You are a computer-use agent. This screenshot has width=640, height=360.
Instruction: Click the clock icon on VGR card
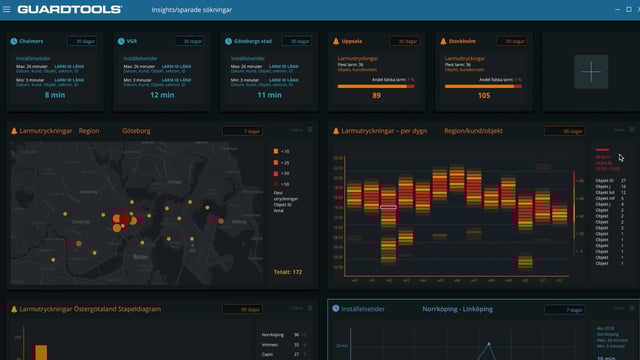click(x=121, y=41)
